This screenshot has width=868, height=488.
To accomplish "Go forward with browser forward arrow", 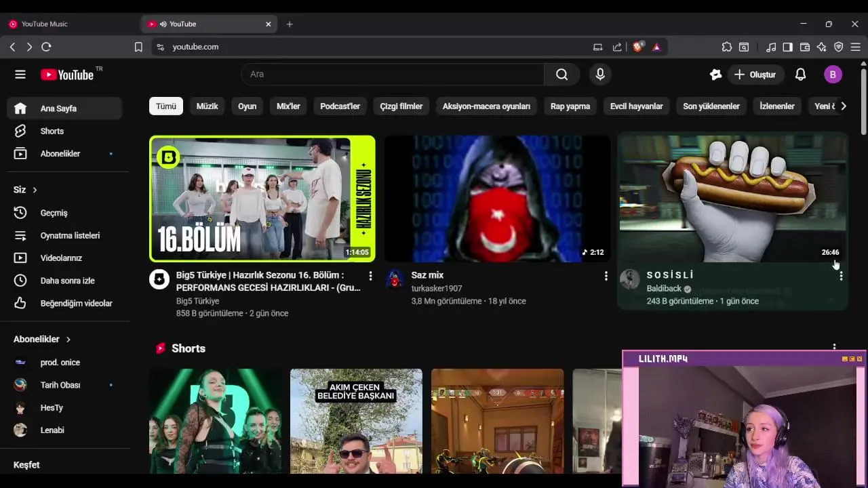I will (x=29, y=47).
